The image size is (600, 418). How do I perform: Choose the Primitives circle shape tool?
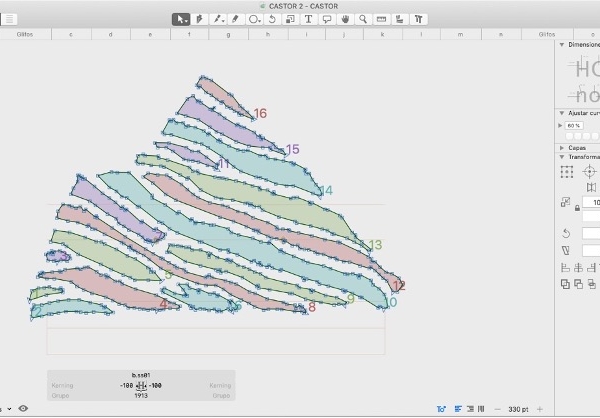coord(255,18)
